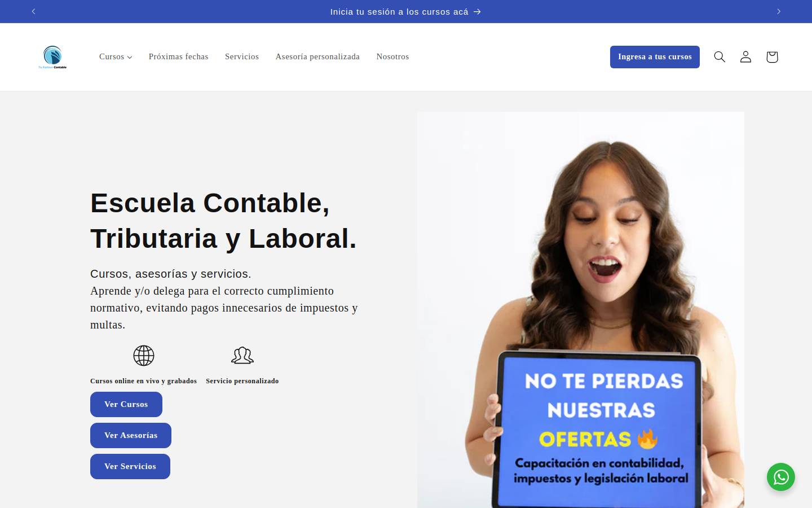Image resolution: width=812 pixels, height=508 pixels.
Task: Open Nosotros menu item
Action: pos(392,56)
